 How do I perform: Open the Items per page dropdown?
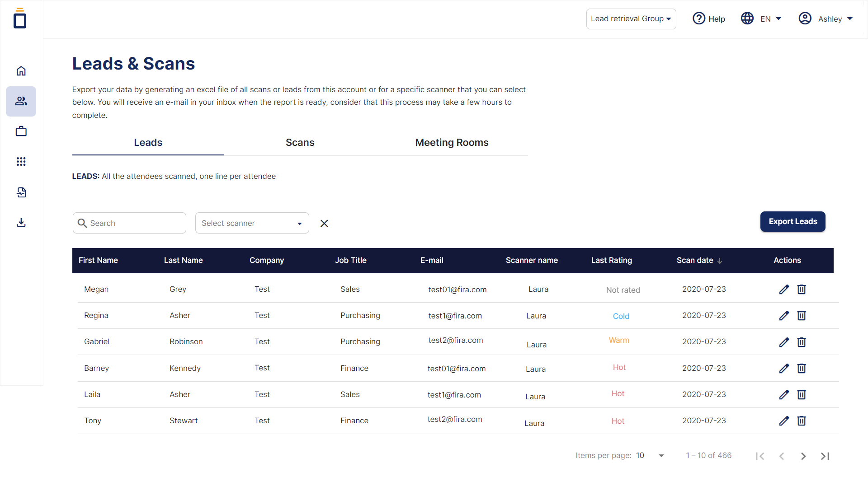pos(650,456)
